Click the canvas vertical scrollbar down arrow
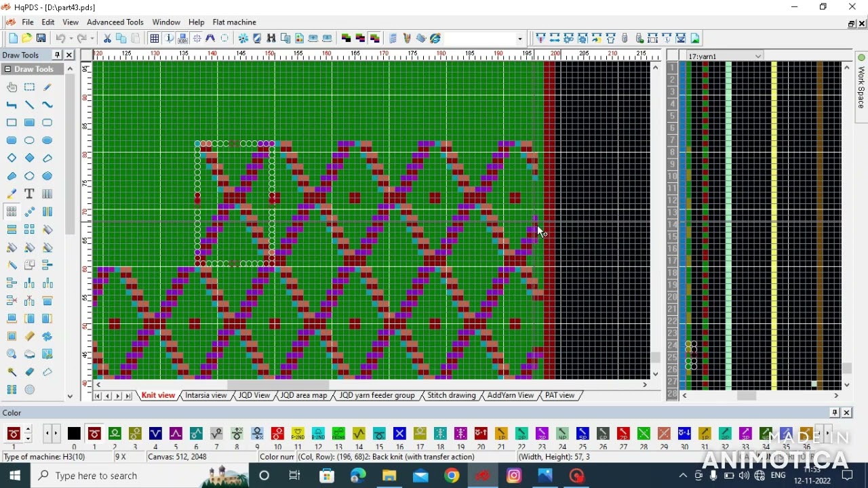 click(655, 374)
